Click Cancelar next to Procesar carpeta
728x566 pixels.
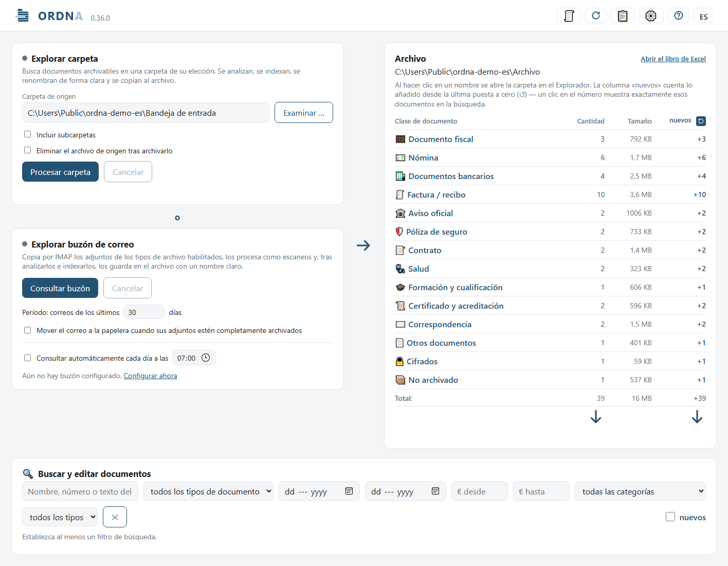click(x=128, y=172)
